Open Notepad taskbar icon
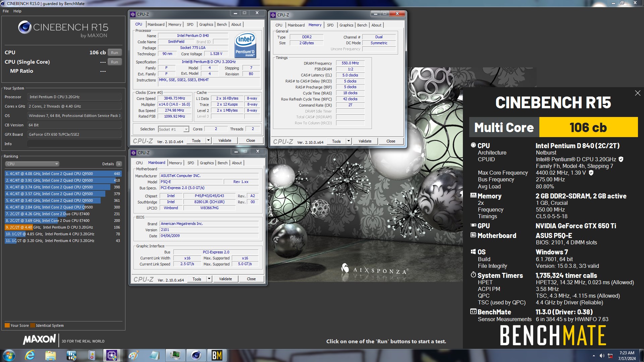The width and height of the screenshot is (644, 362). point(155,355)
